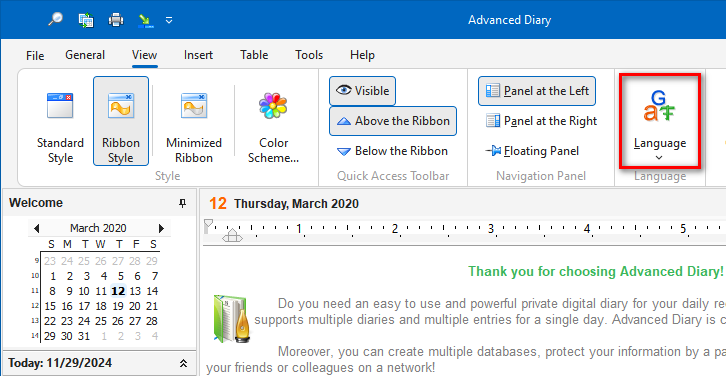The width and height of the screenshot is (726, 376).
Task: Click the first-line indent marker on ruler
Action: click(208, 224)
